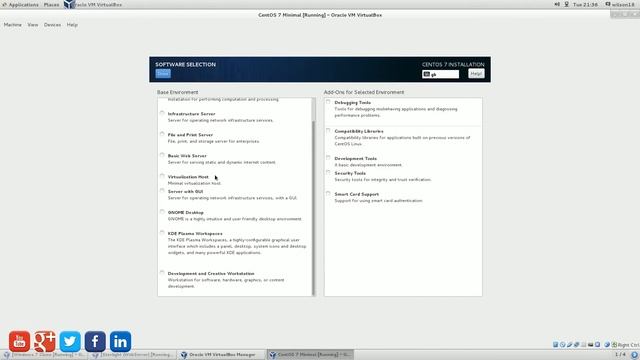This screenshot has height=360, width=640.
Task: Select Development and Creative Workstation
Action: 162,273
